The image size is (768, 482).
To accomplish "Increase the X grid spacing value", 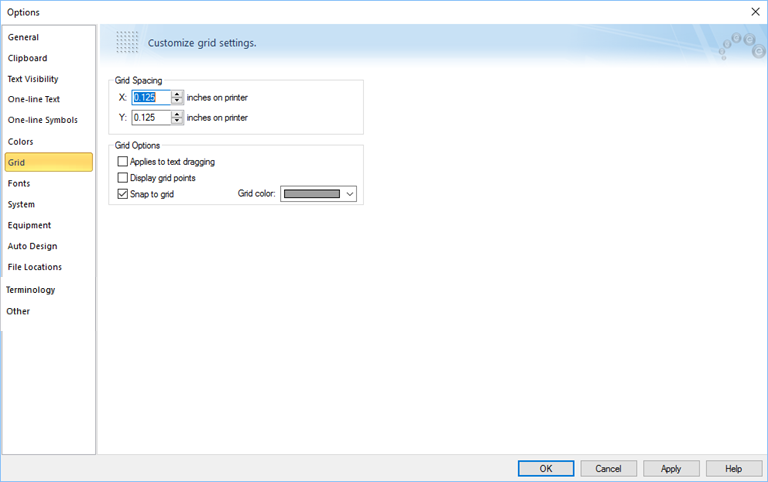I will click(x=178, y=94).
